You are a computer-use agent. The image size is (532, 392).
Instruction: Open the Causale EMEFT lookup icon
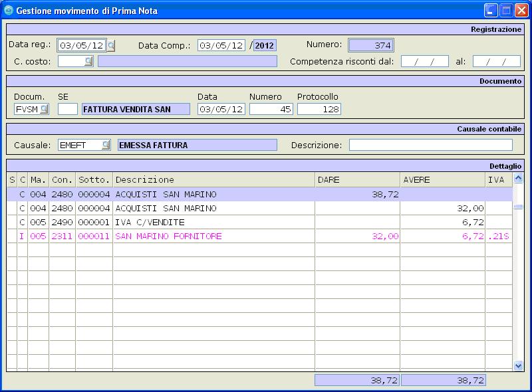click(106, 145)
